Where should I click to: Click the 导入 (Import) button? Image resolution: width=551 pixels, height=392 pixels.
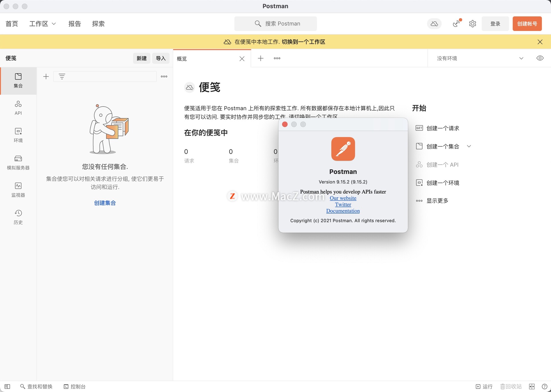(x=161, y=58)
